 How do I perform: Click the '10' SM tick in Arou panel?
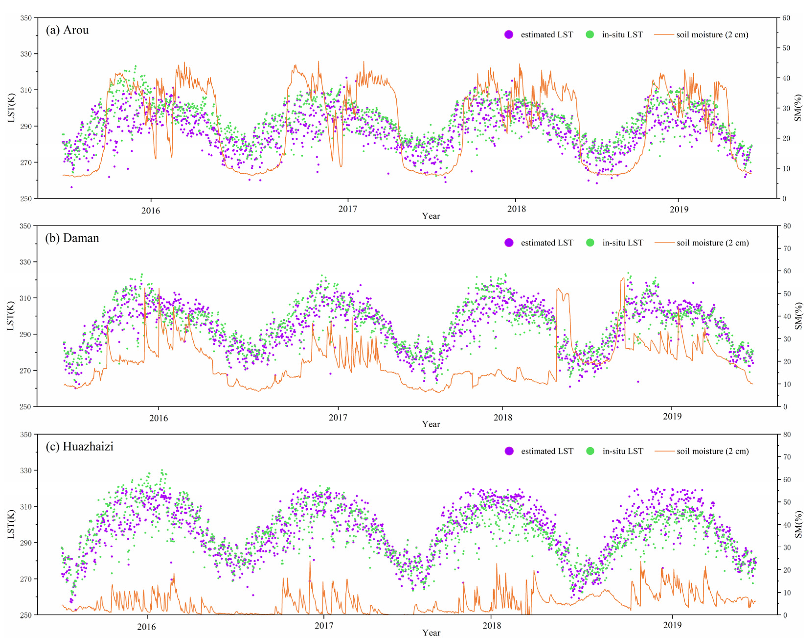[x=786, y=169]
